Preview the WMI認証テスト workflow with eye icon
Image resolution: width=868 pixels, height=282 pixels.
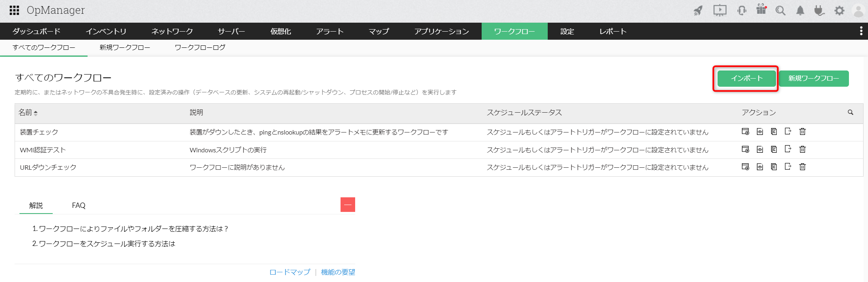tap(760, 150)
